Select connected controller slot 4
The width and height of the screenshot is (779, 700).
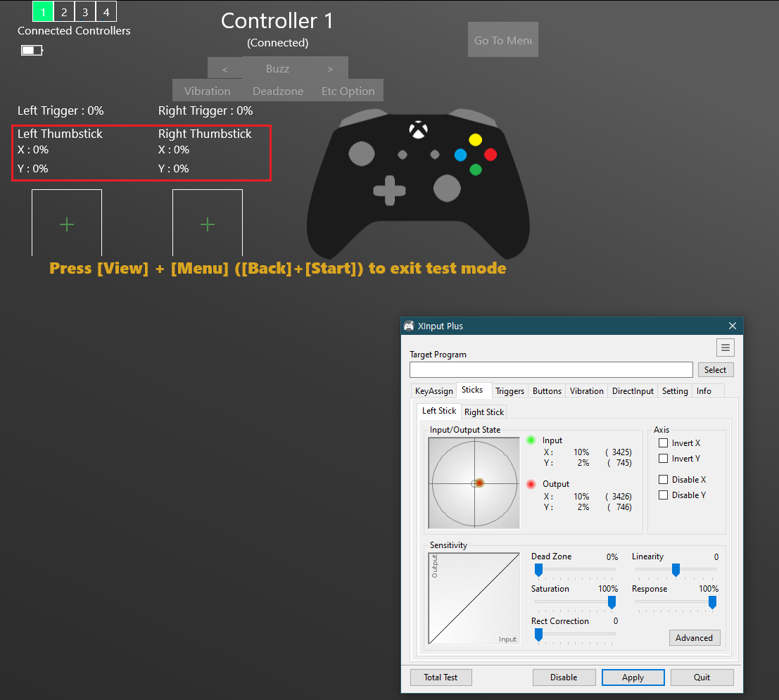pos(106,12)
